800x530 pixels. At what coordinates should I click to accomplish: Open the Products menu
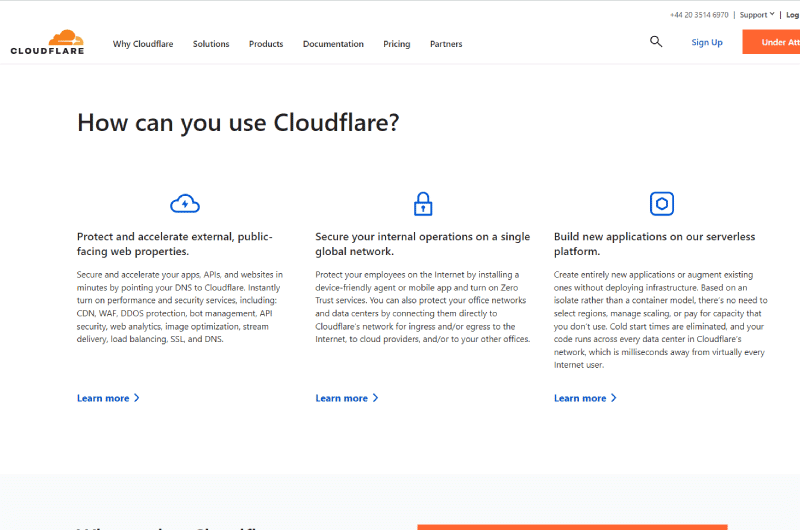coord(266,44)
